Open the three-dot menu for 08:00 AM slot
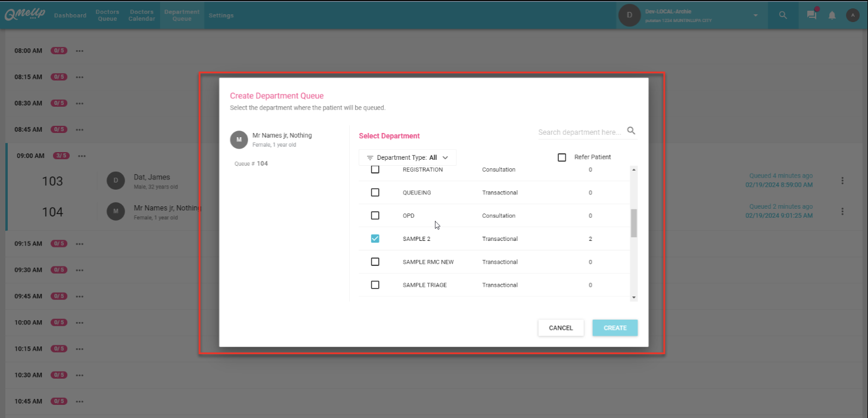The width and height of the screenshot is (868, 418). coord(80,51)
